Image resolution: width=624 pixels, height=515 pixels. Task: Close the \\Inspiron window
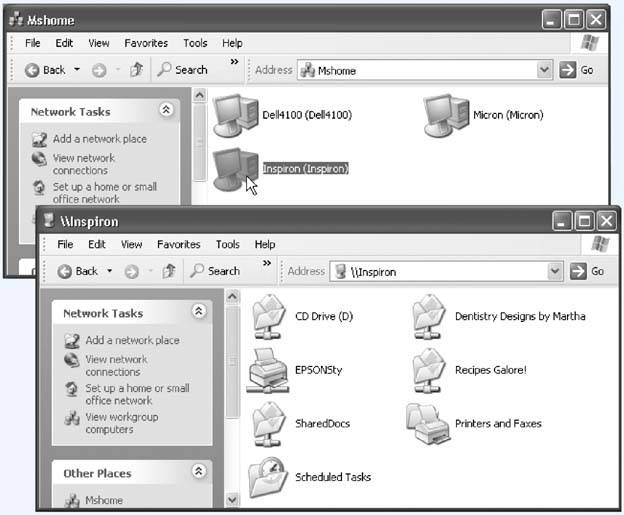click(x=607, y=221)
